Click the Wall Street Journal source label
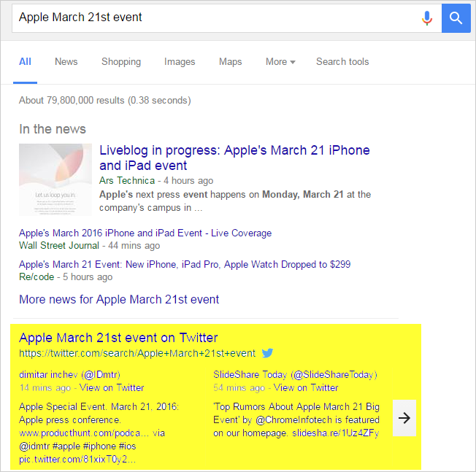The height and width of the screenshot is (472, 476). pyautogui.click(x=59, y=245)
